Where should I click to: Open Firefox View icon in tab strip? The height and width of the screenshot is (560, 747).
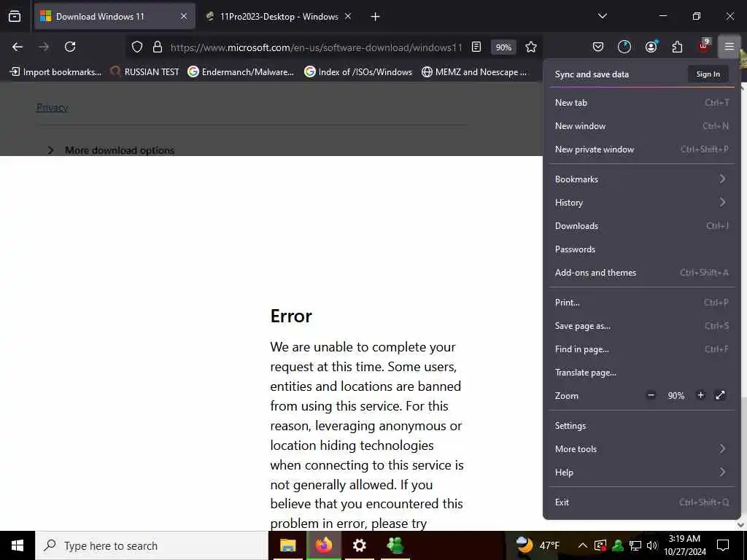(15, 16)
